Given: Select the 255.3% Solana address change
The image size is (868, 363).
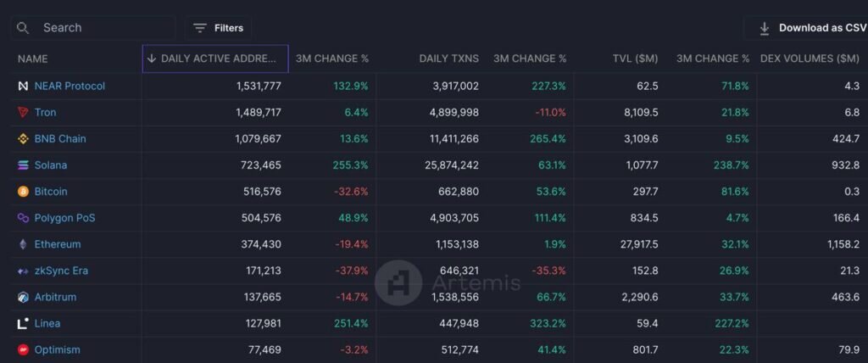Looking at the screenshot, I should click(350, 165).
